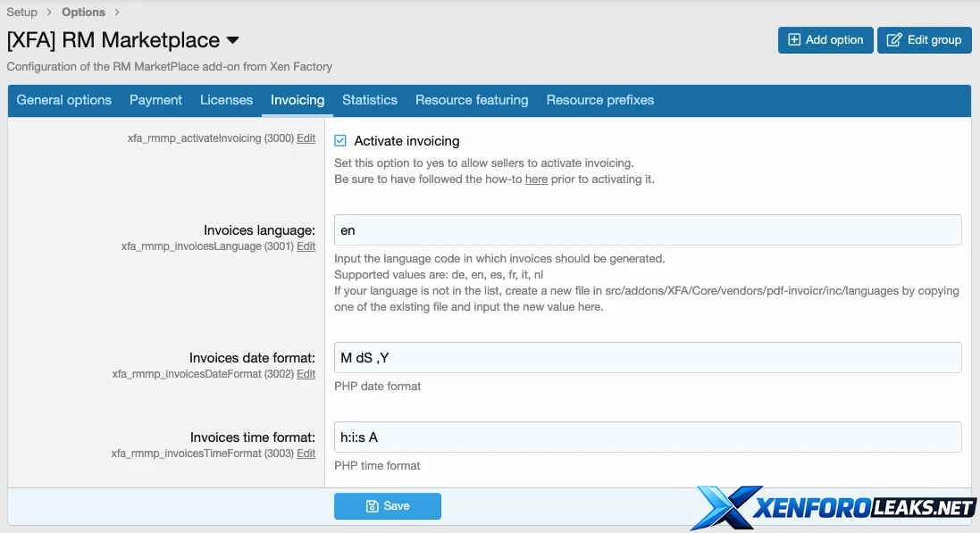
Task: Toggle the Activate invoicing checkbox
Action: tap(340, 141)
